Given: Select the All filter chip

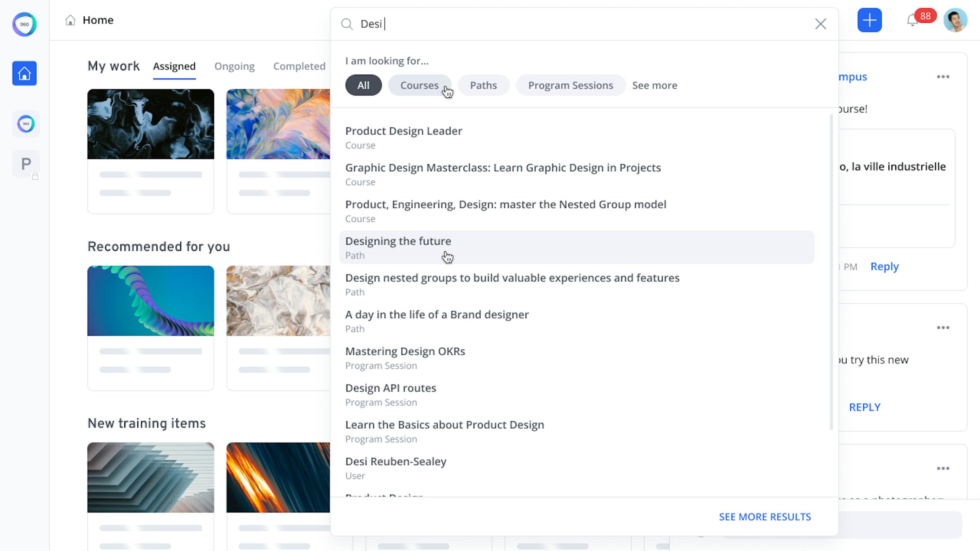Looking at the screenshot, I should click(x=363, y=85).
